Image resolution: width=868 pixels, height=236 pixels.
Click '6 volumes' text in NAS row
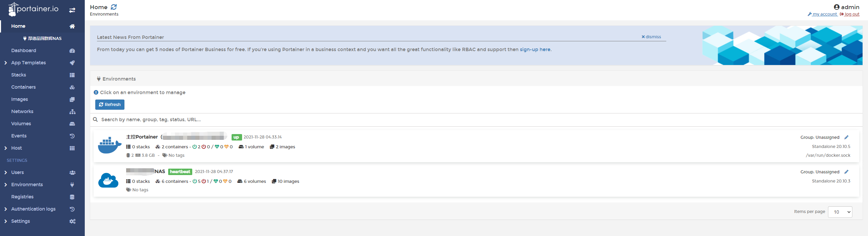tap(255, 181)
